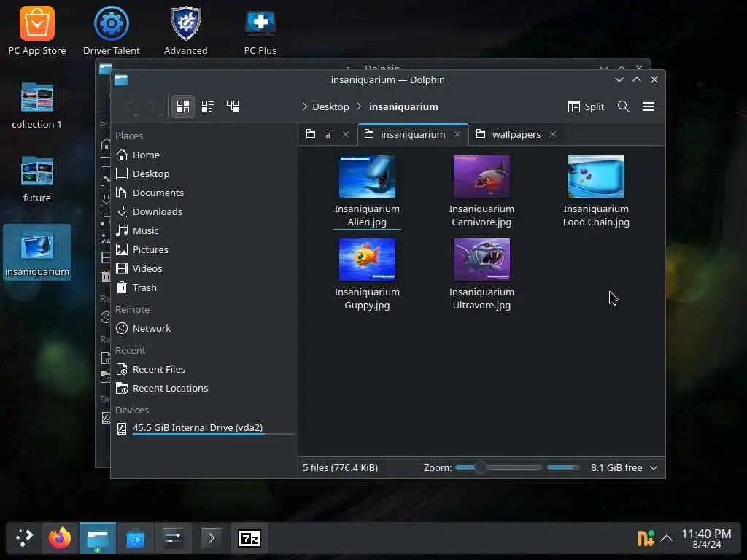The height and width of the screenshot is (560, 747).
Task: Select the future desktop folder
Action: [x=37, y=179]
